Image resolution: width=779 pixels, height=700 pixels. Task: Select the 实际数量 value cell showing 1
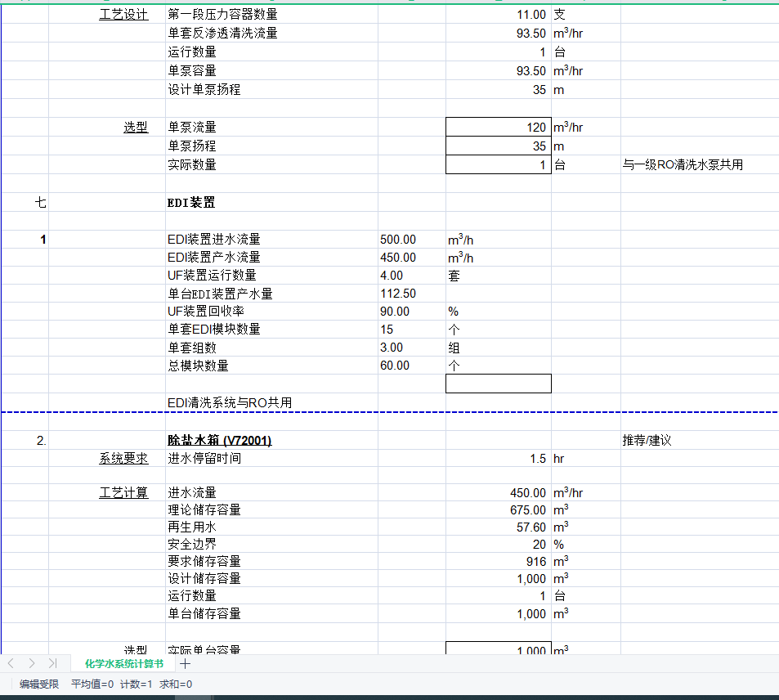coord(499,165)
